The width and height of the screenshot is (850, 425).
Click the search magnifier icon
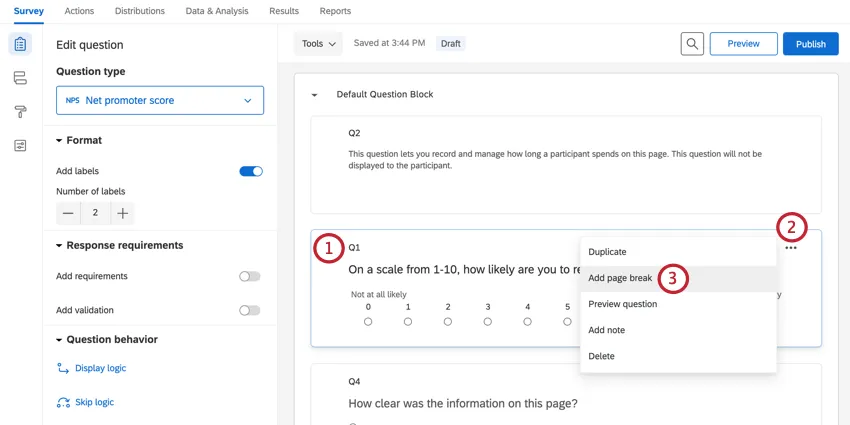(692, 44)
